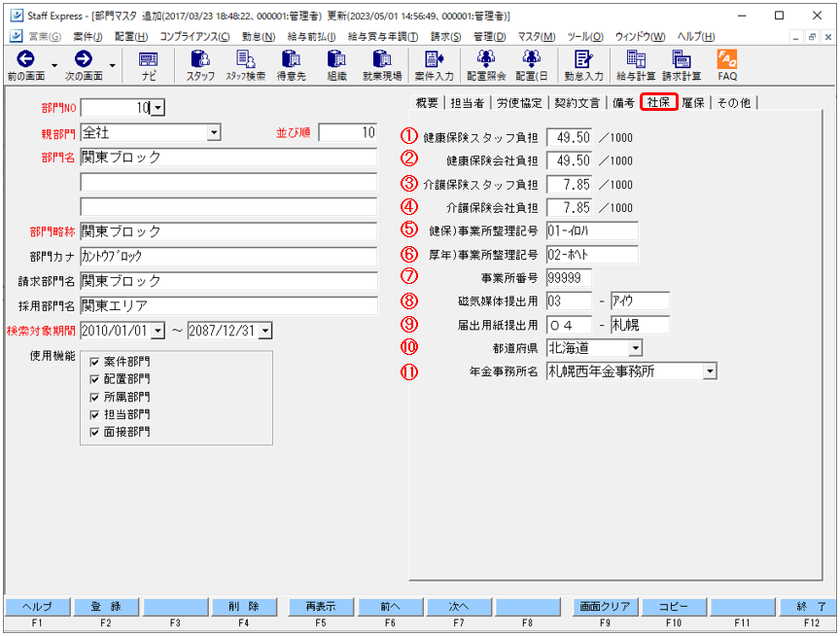Go forward with 次の画面 arrow icon
840x636 pixels.
pos(83,58)
